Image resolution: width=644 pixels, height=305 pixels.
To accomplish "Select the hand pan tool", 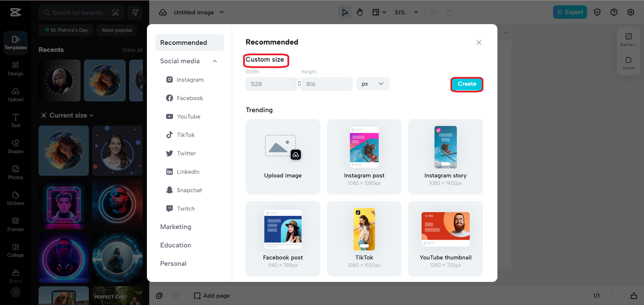I will point(360,12).
